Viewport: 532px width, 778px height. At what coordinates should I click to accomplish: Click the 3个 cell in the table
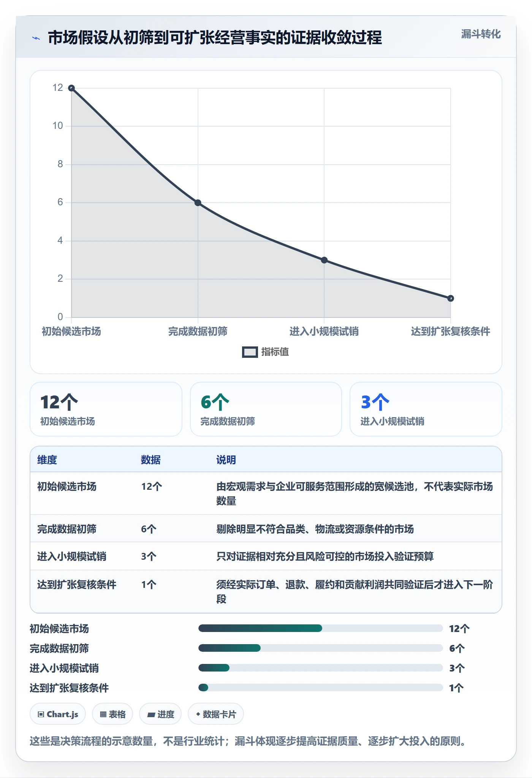(149, 556)
